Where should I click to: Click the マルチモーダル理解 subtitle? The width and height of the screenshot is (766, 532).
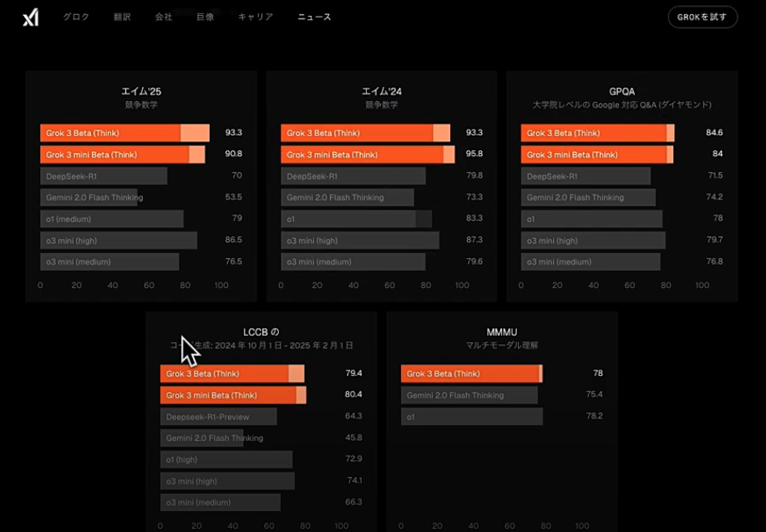point(502,346)
